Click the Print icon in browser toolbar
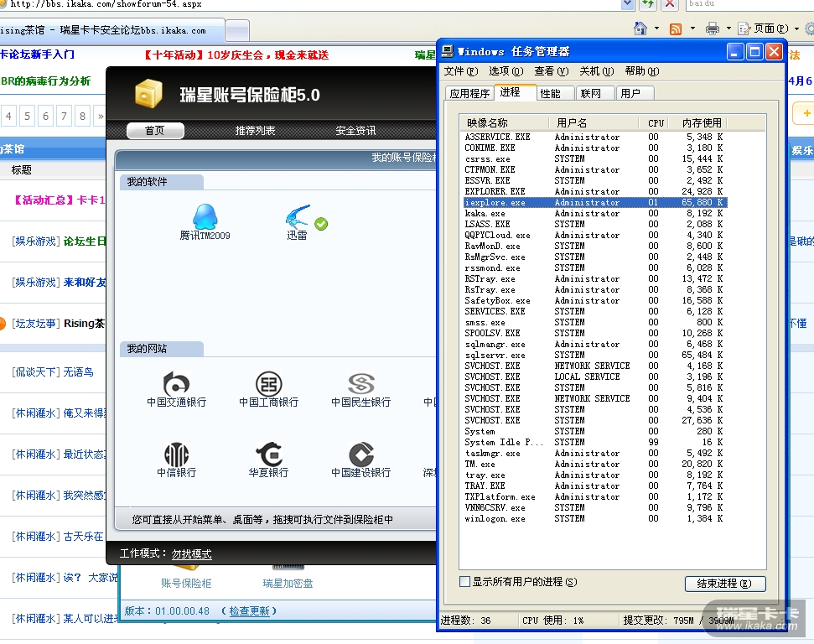 click(x=713, y=29)
